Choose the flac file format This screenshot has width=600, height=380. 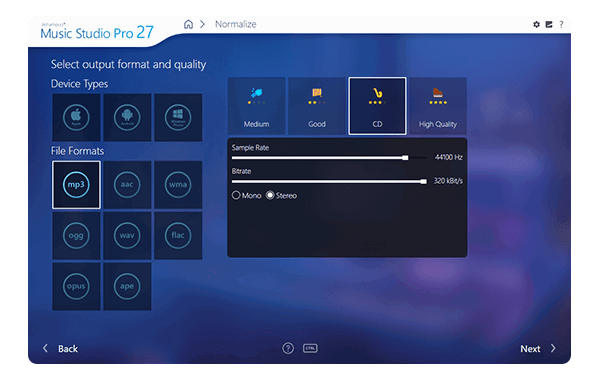(x=178, y=235)
